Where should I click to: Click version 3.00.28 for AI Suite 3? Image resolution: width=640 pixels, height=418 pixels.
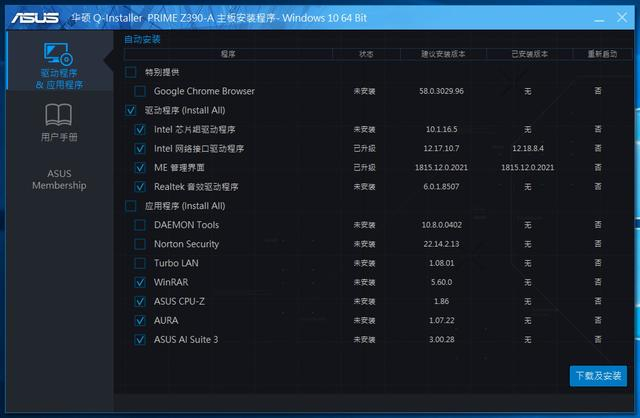pyautogui.click(x=442, y=340)
